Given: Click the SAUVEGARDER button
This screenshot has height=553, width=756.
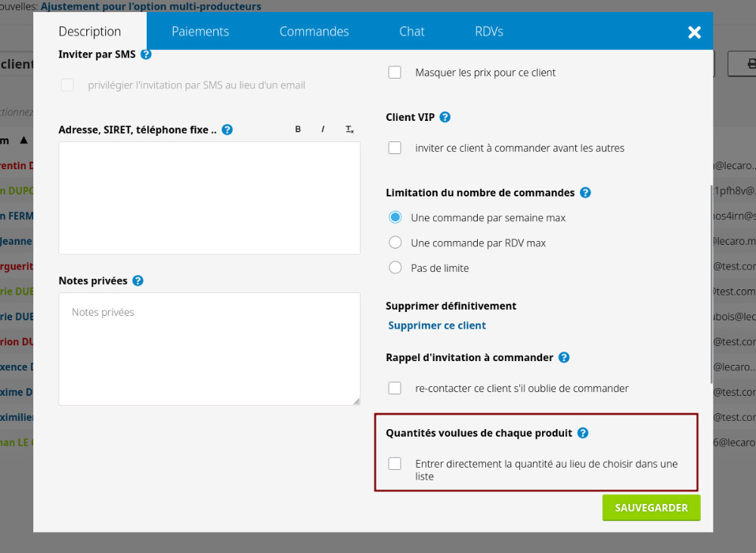Looking at the screenshot, I should [651, 508].
